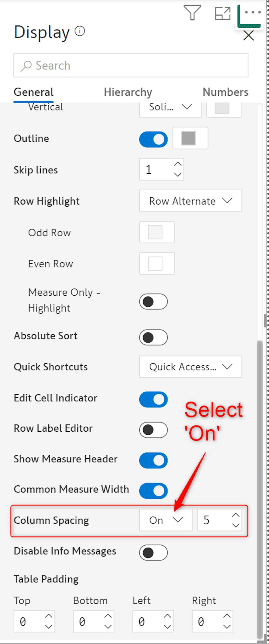Turn off the Outline toggle

(x=153, y=139)
